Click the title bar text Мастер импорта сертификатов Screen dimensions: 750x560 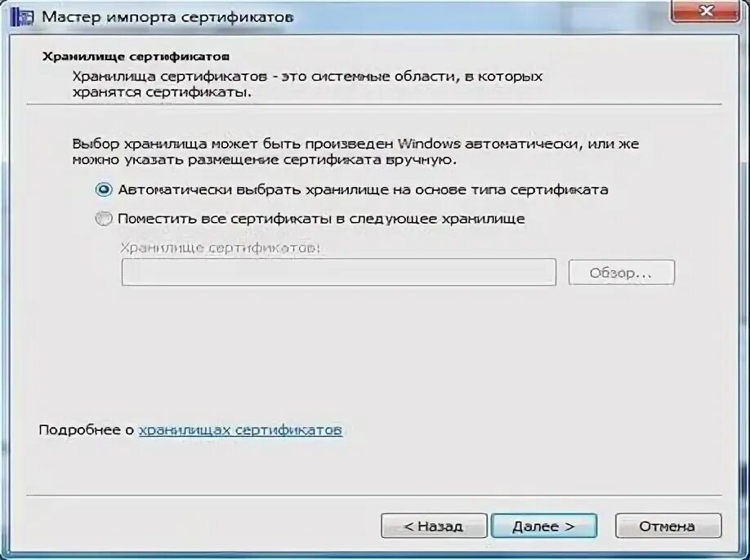[x=167, y=16]
